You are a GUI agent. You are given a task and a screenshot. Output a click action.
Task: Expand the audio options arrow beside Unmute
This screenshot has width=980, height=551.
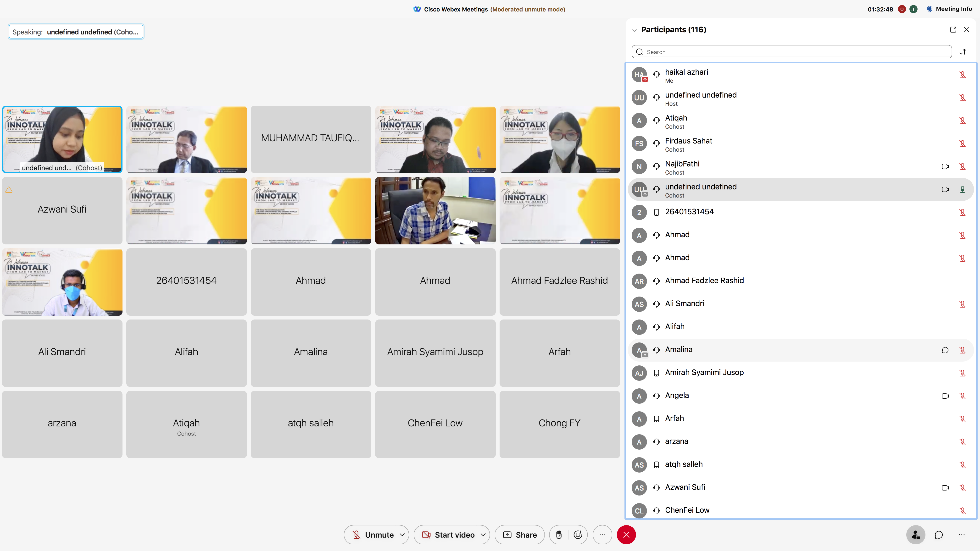click(x=402, y=535)
